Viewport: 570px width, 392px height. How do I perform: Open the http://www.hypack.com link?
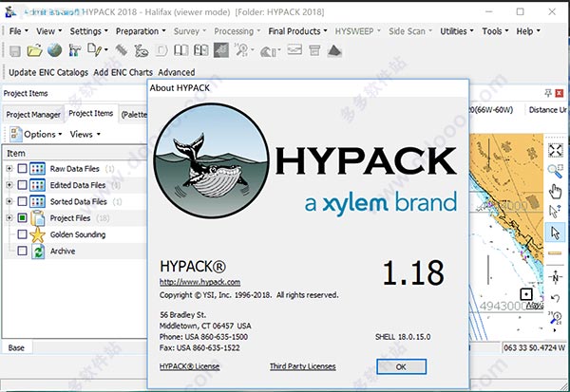199,282
